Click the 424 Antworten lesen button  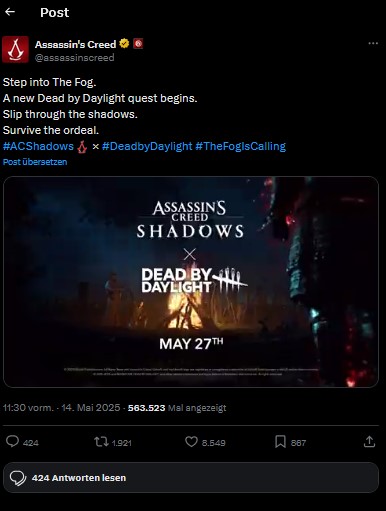[x=191, y=478]
